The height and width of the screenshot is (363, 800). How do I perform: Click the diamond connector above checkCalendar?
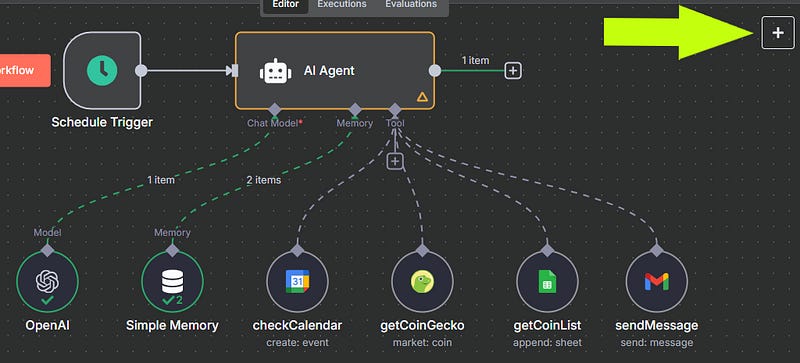coord(297,250)
